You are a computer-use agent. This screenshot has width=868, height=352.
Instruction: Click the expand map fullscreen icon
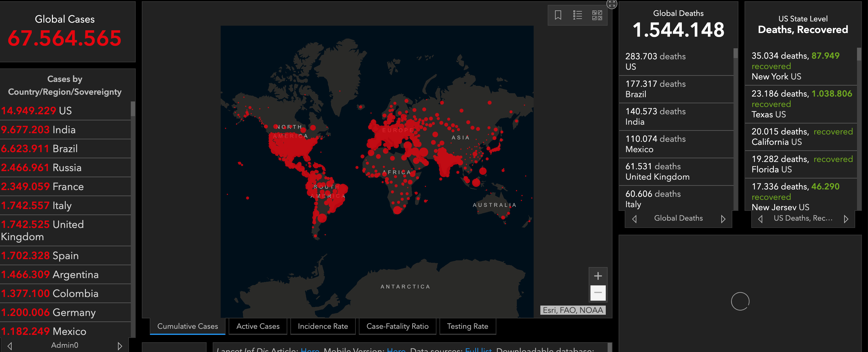(x=612, y=4)
